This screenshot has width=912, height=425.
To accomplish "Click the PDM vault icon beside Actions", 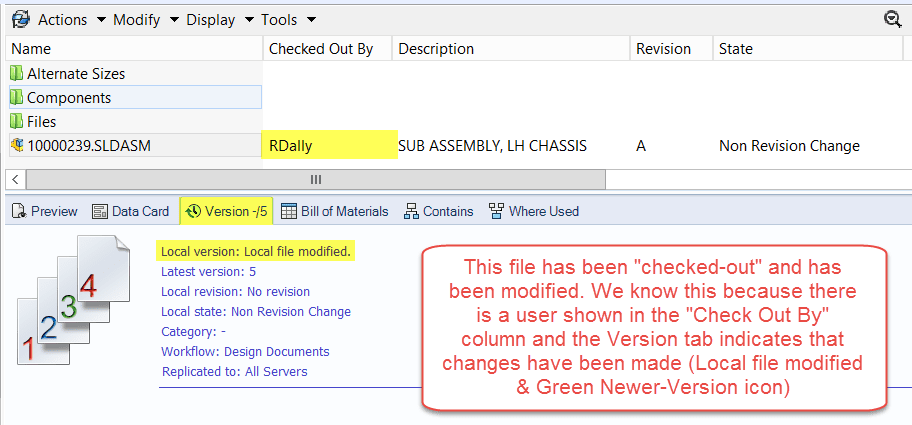I will (19, 20).
